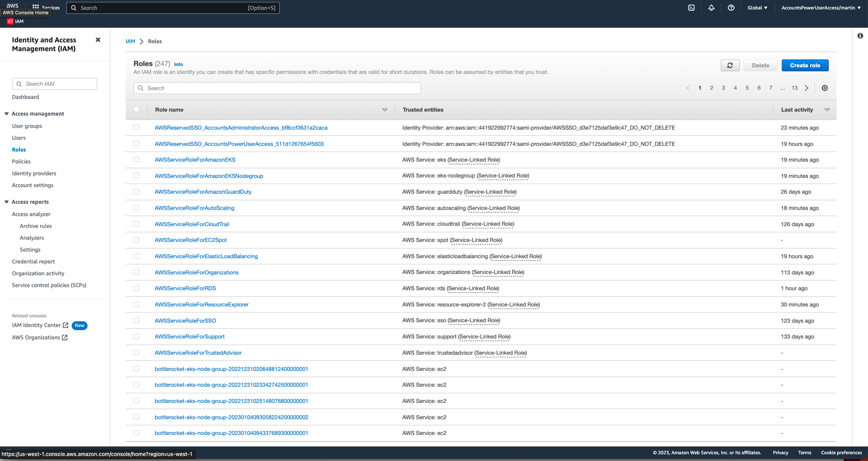Collapse the Access reports section
Screen dimensions: 868x461
(7, 202)
